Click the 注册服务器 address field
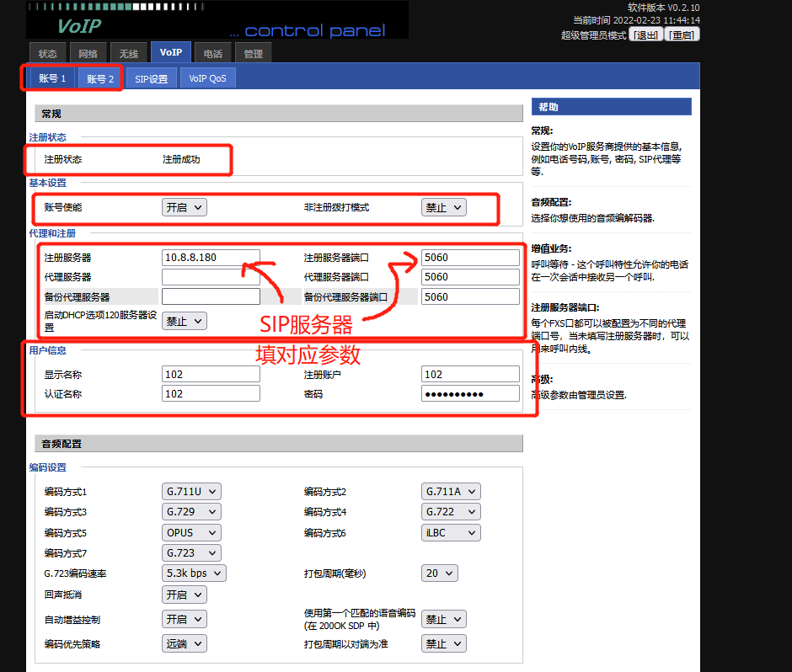Screen dimensions: 792x672 coord(211,258)
